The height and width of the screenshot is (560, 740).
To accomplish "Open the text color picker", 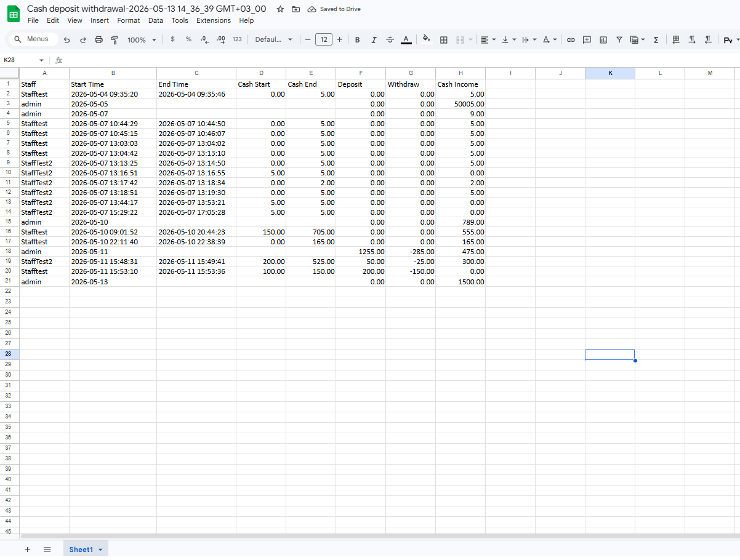I will click(x=406, y=39).
